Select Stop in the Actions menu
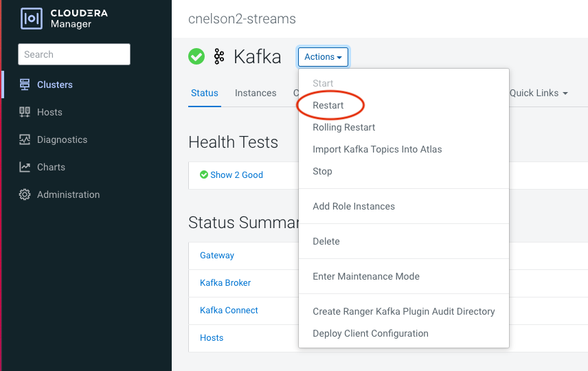588x371 pixels. (x=322, y=172)
